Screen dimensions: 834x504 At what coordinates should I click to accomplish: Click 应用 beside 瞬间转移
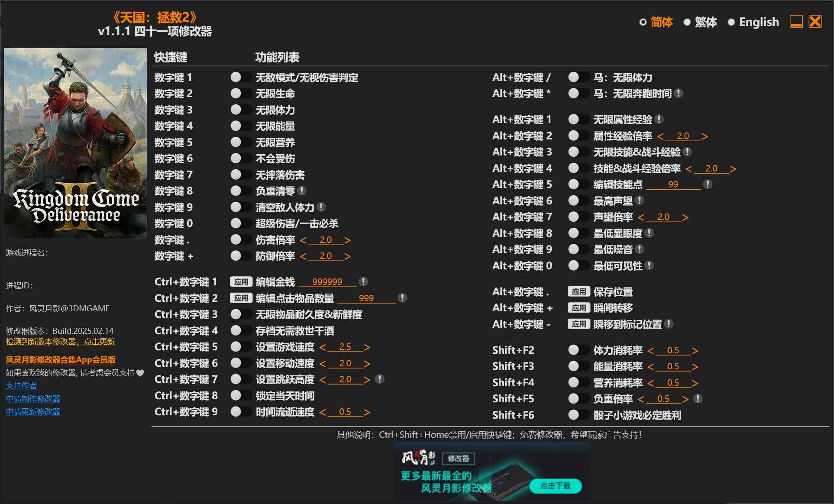tap(579, 308)
